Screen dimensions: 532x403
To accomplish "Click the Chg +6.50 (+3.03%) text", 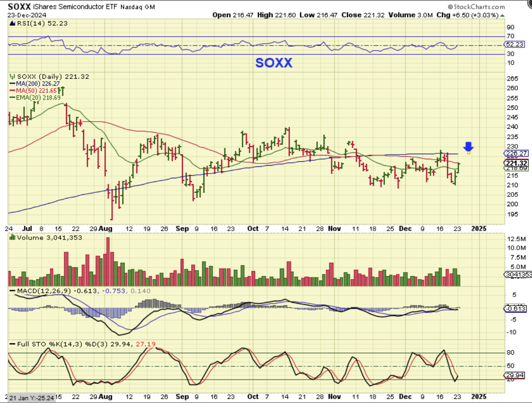I will tap(467, 15).
